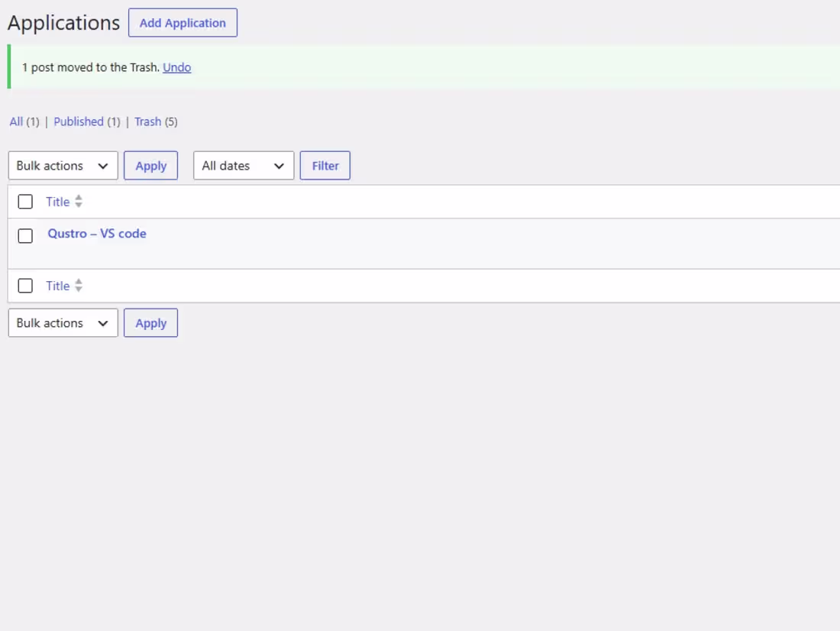Click the sort arrows beside bottom Title header
840x631 pixels.
tap(79, 285)
